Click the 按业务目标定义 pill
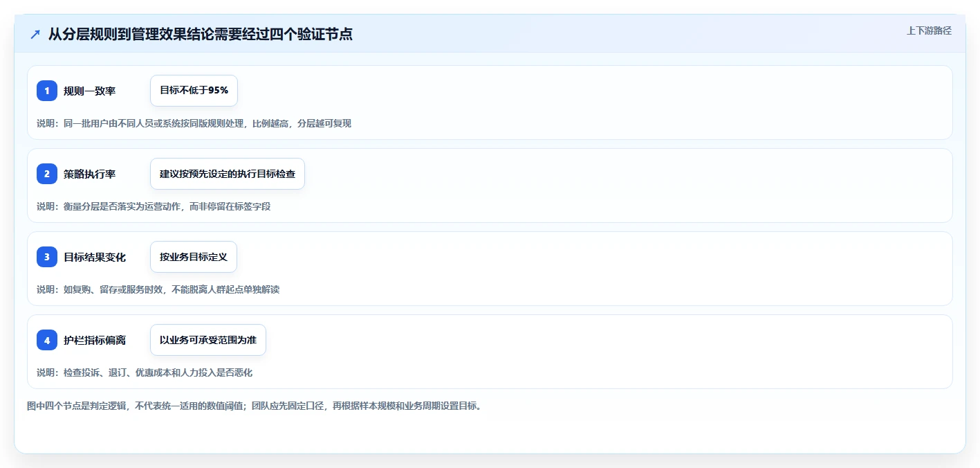Screen dimensions: 980x468 click(194, 257)
